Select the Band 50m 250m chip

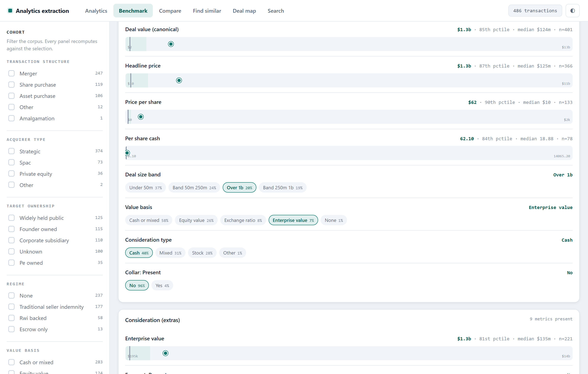tap(194, 188)
